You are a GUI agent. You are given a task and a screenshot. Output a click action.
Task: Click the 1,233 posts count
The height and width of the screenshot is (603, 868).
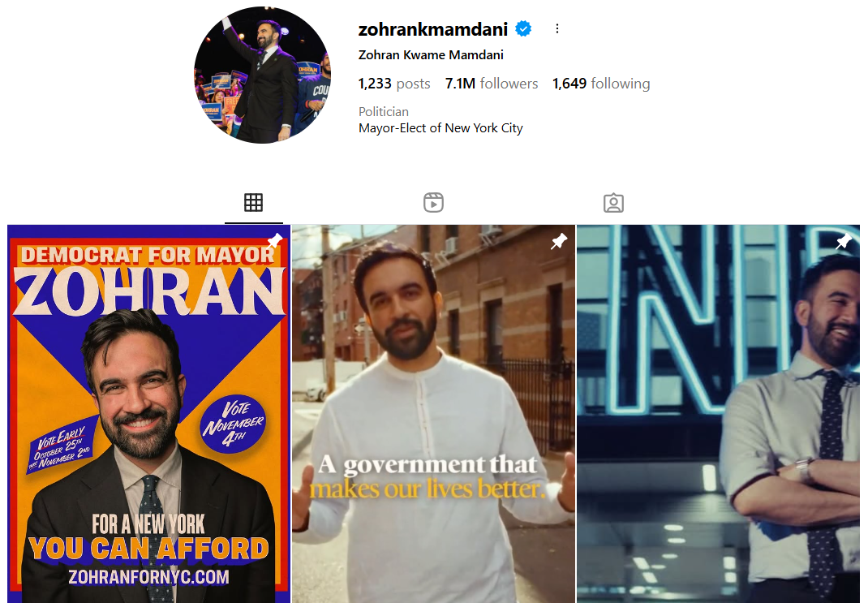[x=394, y=84]
